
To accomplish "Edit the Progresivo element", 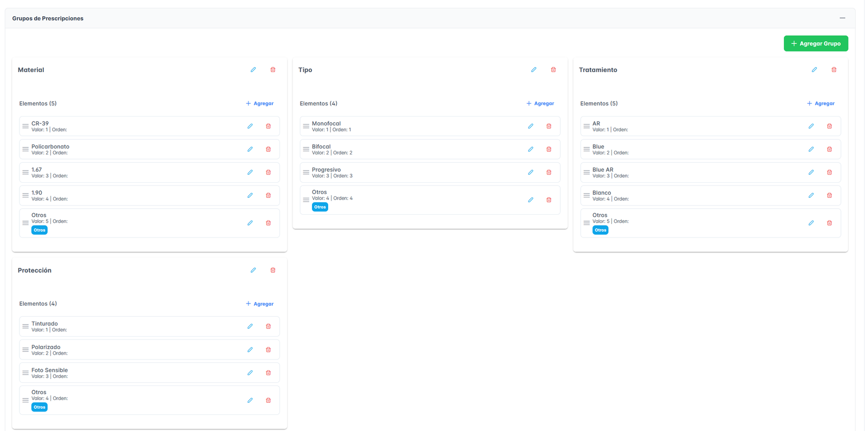I will 531,172.
